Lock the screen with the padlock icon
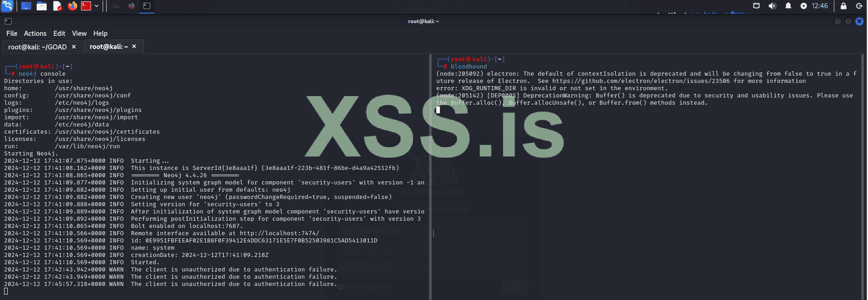Image resolution: width=868 pixels, height=300 pixels. pos(844,6)
